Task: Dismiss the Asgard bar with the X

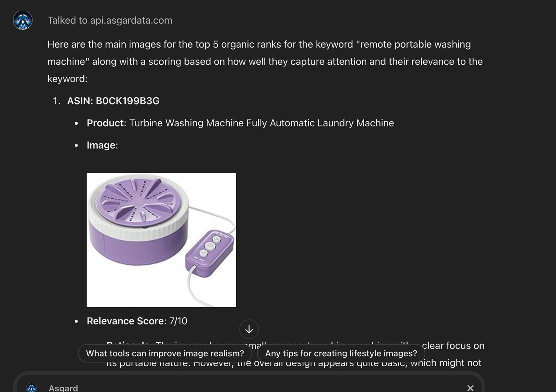Action: coord(470,388)
